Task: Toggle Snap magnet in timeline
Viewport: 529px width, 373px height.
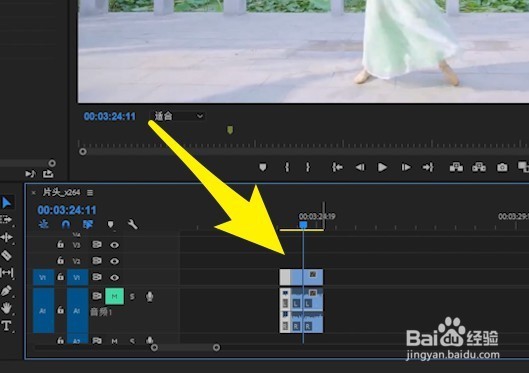Action: pos(66,224)
